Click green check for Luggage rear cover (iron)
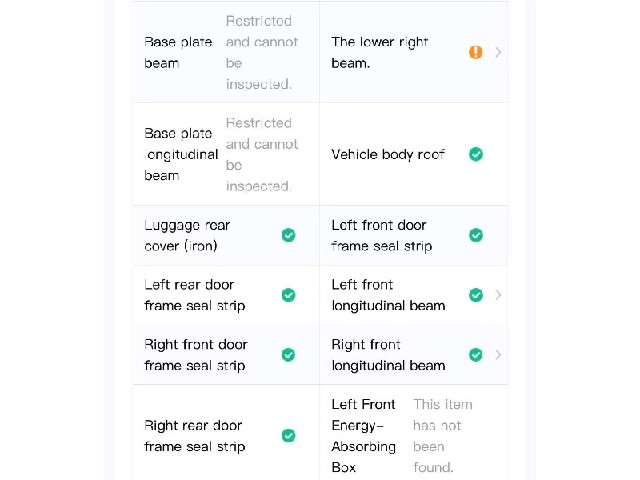Viewport: 640px width, 480px height. pos(289,235)
